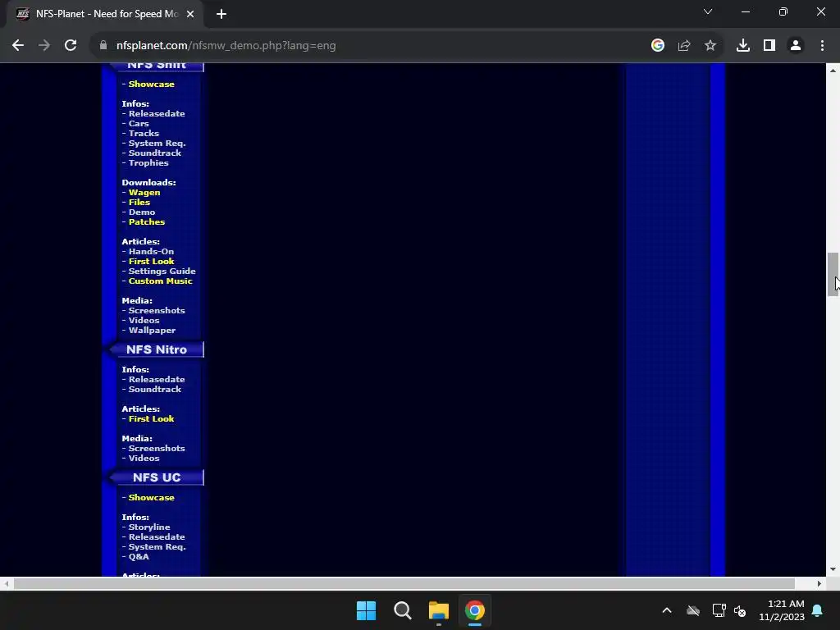Open the Chrome profile menu
This screenshot has height=630, width=840.
[796, 46]
